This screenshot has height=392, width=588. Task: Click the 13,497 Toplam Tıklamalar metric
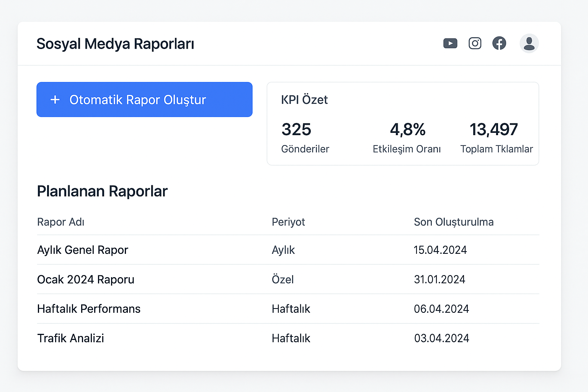[x=493, y=130]
